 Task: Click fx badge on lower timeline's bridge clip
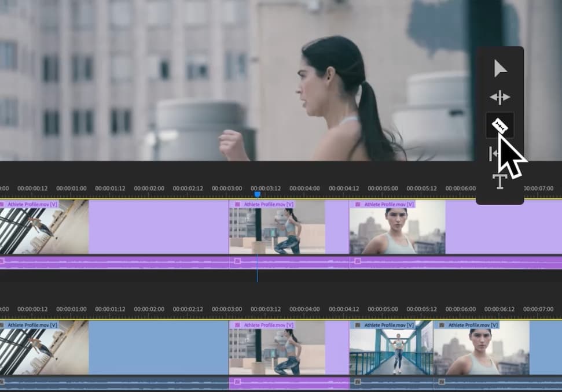pos(357,326)
